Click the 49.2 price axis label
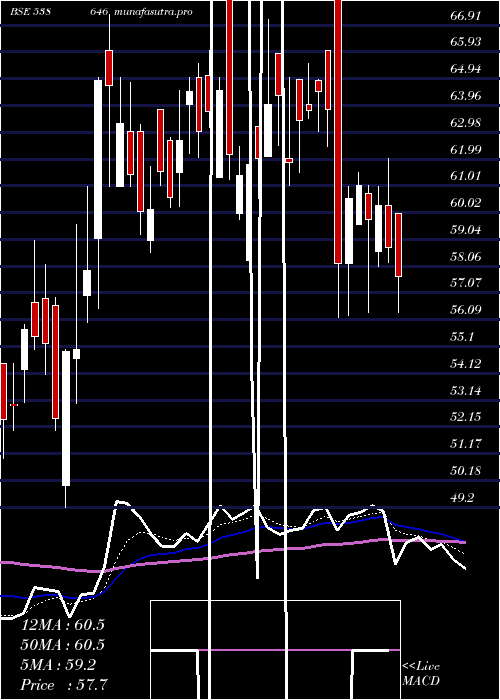Image resolution: width=500 pixels, height=700 pixels. (x=462, y=497)
